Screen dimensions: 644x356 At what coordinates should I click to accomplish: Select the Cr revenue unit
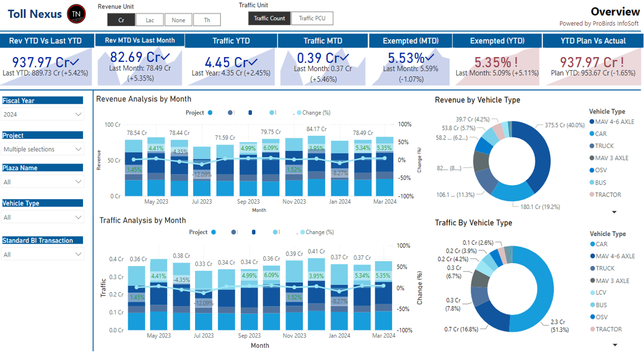[x=121, y=20]
